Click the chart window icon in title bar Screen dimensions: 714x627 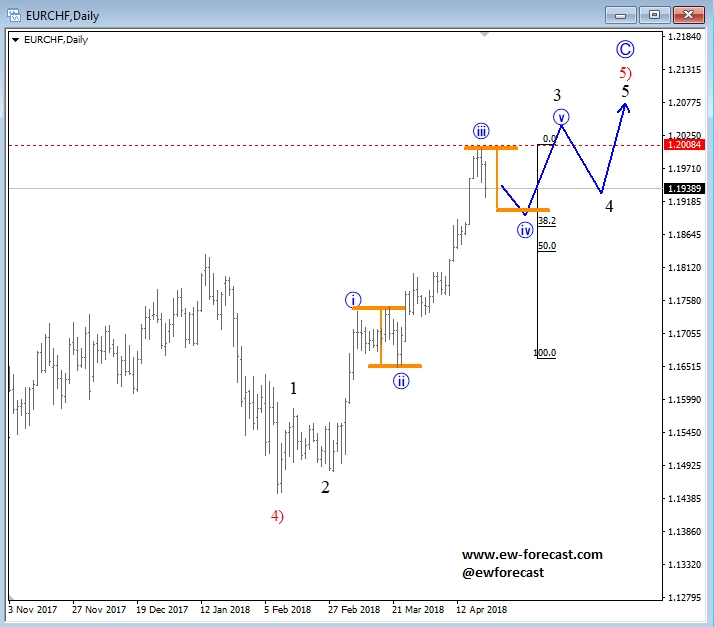14,15
